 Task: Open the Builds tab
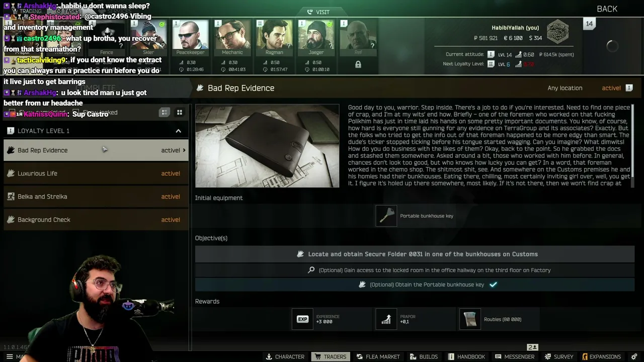424,357
